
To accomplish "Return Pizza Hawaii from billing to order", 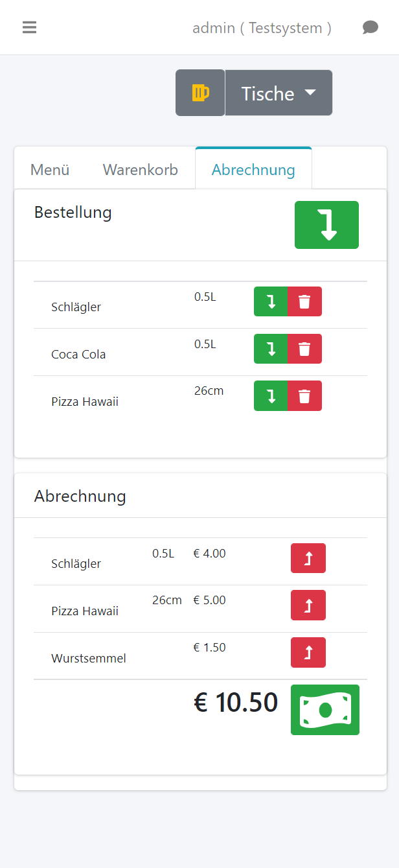I will [x=308, y=605].
